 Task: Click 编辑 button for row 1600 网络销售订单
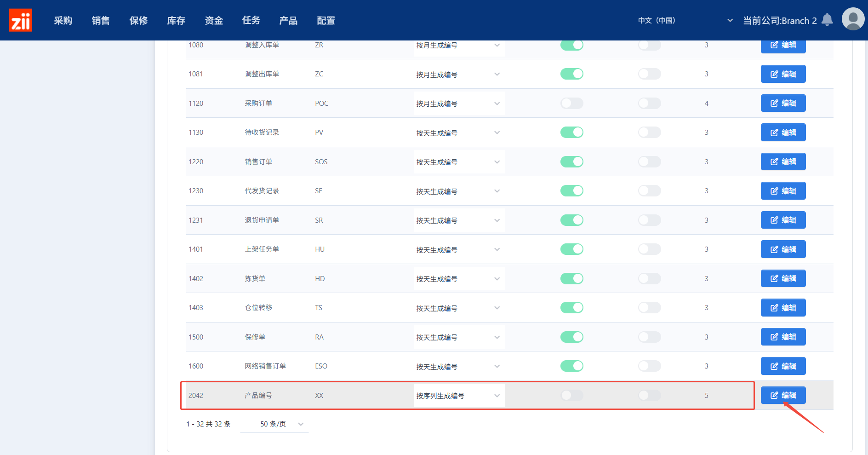click(x=783, y=366)
